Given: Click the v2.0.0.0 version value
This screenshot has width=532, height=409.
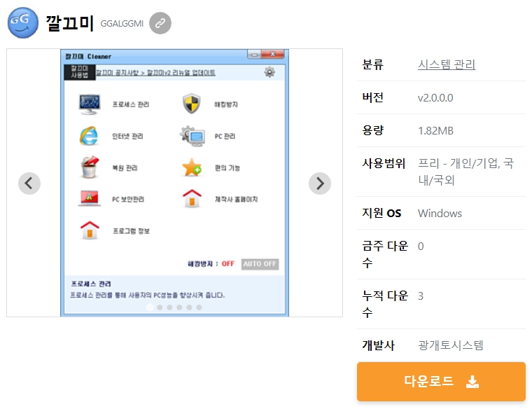Looking at the screenshot, I should click(x=435, y=98).
